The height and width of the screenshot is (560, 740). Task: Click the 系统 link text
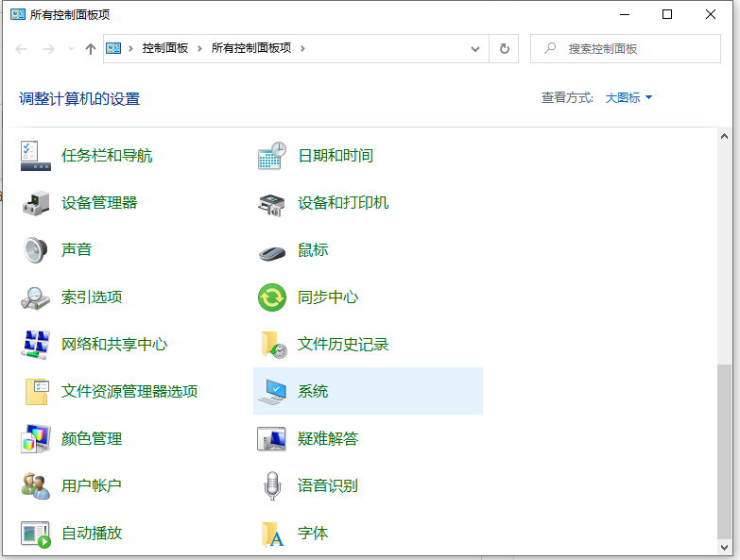(313, 391)
